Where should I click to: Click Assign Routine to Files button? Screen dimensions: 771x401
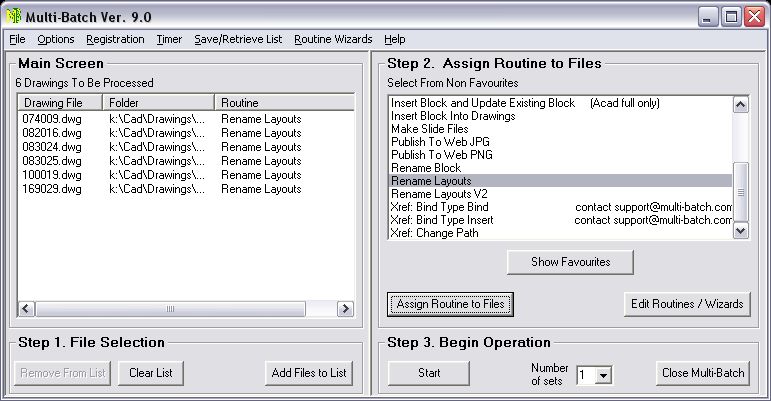point(450,304)
